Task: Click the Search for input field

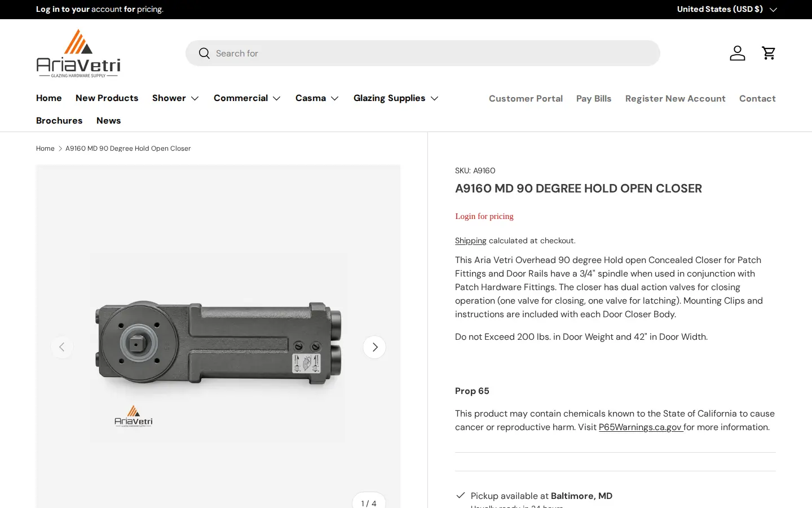Action: [423, 53]
